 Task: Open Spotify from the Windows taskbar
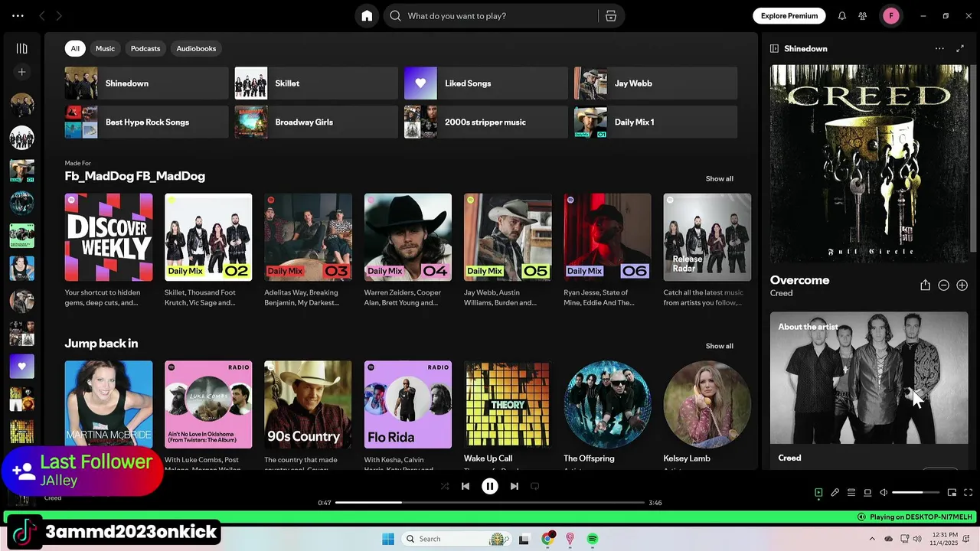pyautogui.click(x=593, y=539)
